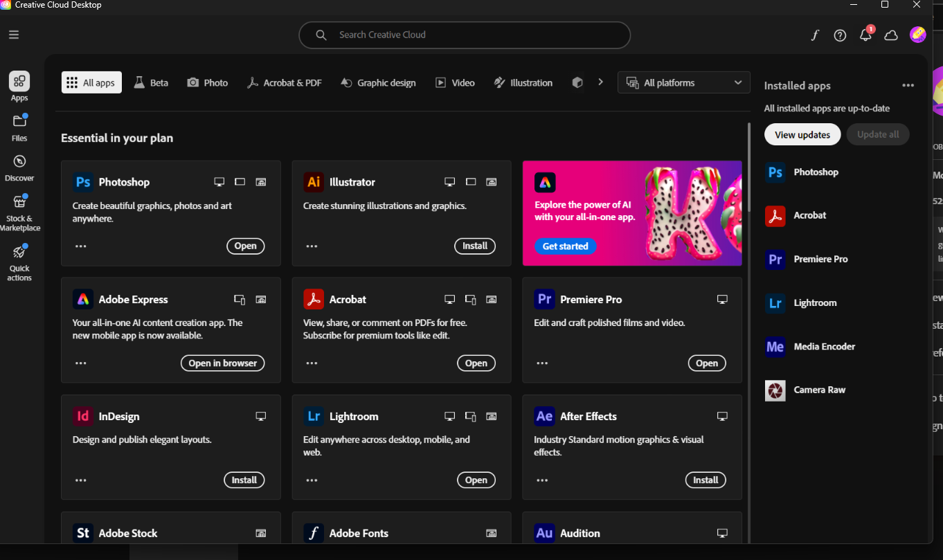943x560 pixels.
Task: View notifications via the bell icon
Action: coord(865,35)
